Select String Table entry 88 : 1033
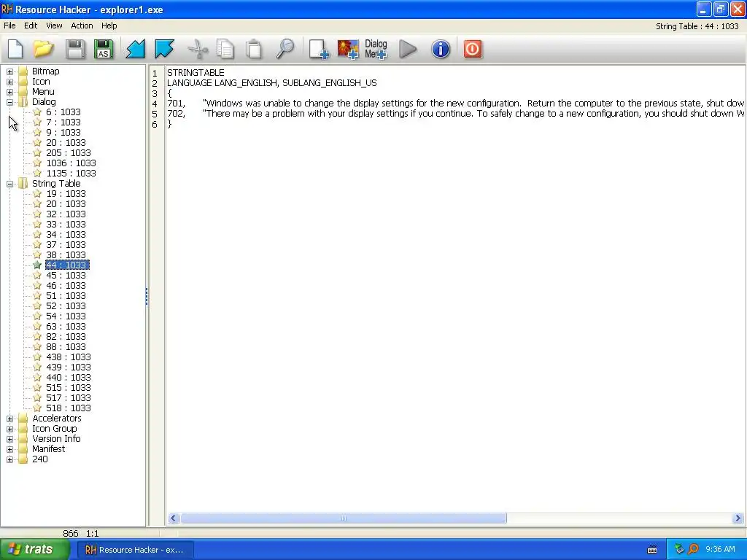Image resolution: width=747 pixels, height=560 pixels. [x=66, y=346]
